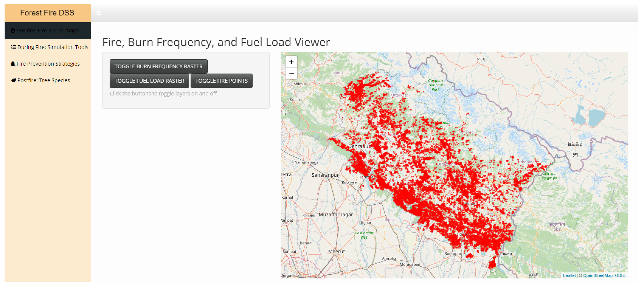Click the Shamli map label
The width and height of the screenshot is (644, 286).
pyautogui.click(x=309, y=216)
